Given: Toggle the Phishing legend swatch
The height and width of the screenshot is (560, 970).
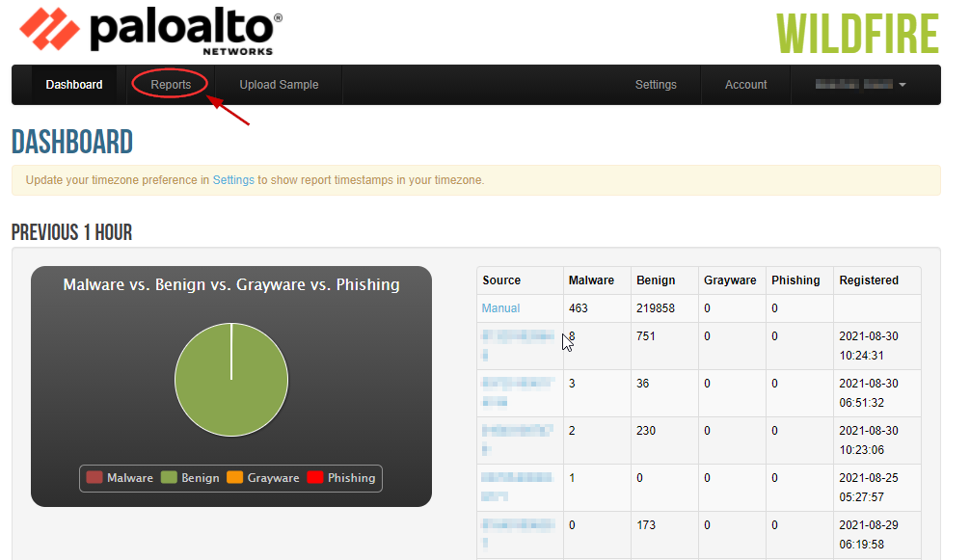Looking at the screenshot, I should click(x=315, y=477).
